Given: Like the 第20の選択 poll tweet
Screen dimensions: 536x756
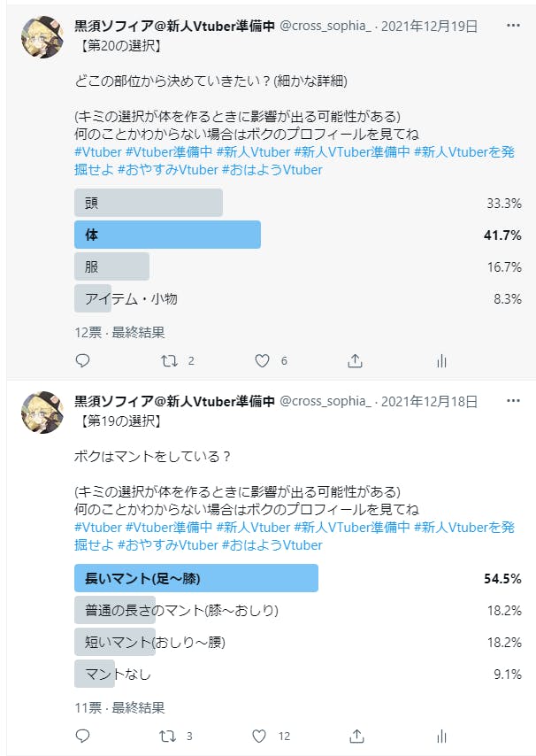Looking at the screenshot, I should (x=262, y=360).
